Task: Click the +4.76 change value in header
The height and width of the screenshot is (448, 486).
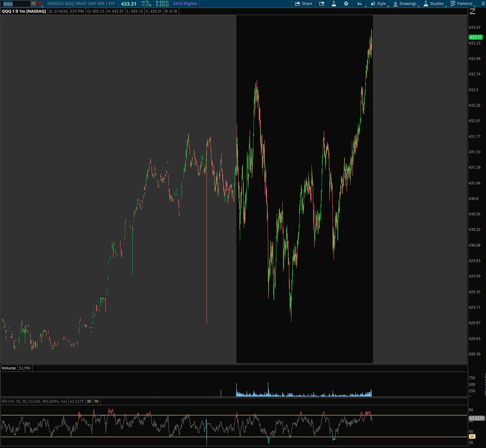Action: (x=145, y=2)
